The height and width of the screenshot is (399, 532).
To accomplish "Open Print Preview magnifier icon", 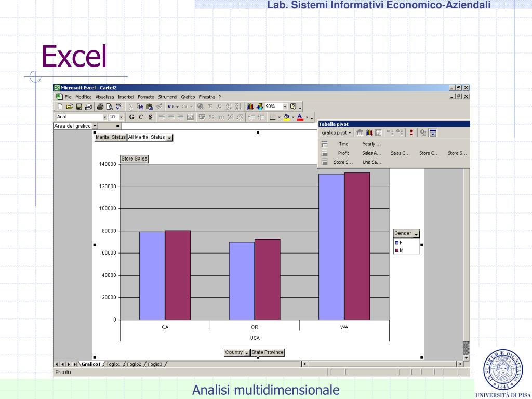I will pyautogui.click(x=109, y=107).
